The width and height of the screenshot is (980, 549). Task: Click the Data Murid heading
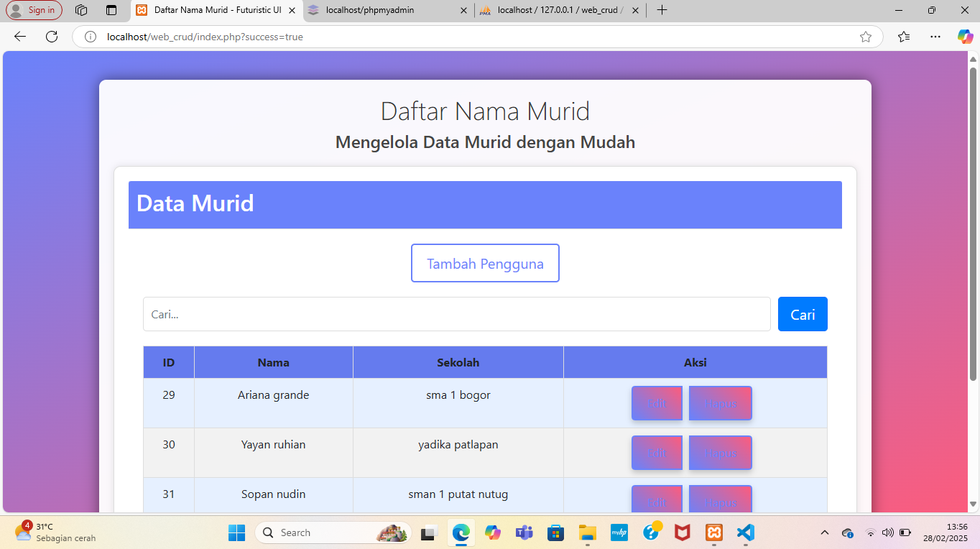[195, 203]
